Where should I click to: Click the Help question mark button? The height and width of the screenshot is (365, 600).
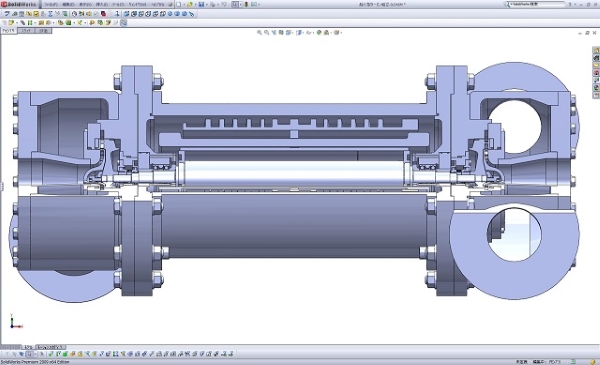570,4
